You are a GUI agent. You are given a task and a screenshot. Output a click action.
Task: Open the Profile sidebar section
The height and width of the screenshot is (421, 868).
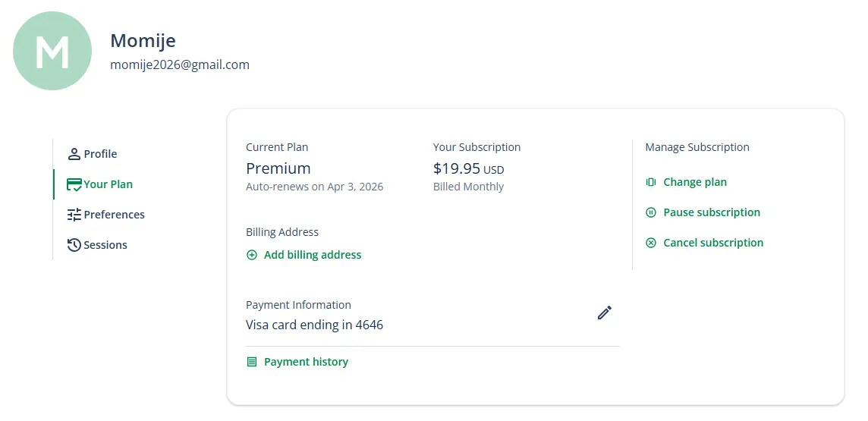93,154
